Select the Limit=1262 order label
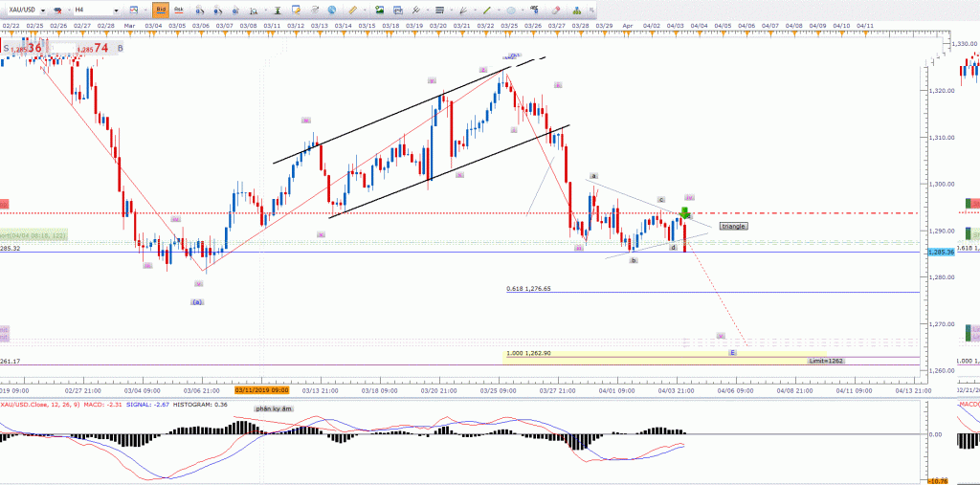 tap(826, 361)
